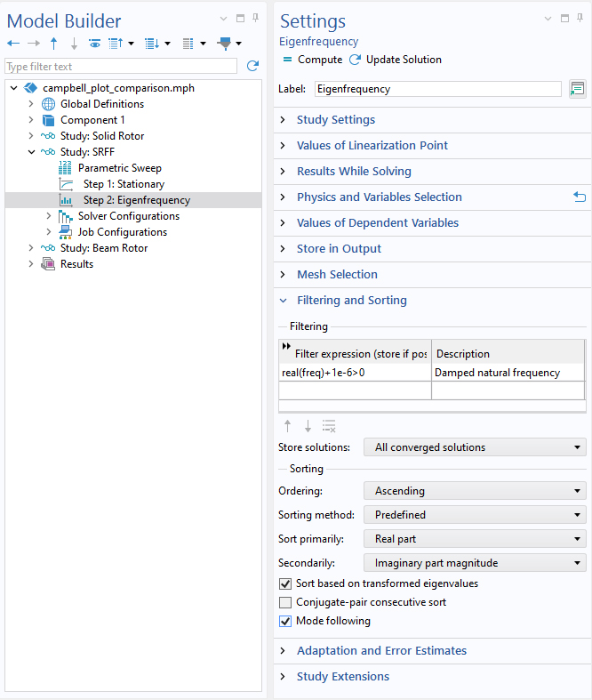Screen dimensions: 592x700
Task: Uncheck the Mode following checkbox
Action: point(285,622)
